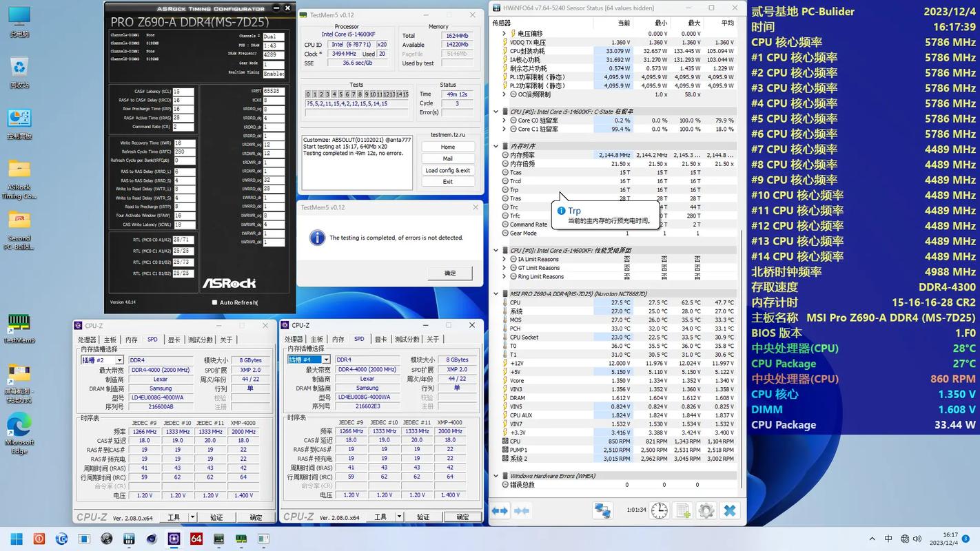Open the 工具 dropdown arrow in the slot #4 CPU-Z window

(x=399, y=517)
